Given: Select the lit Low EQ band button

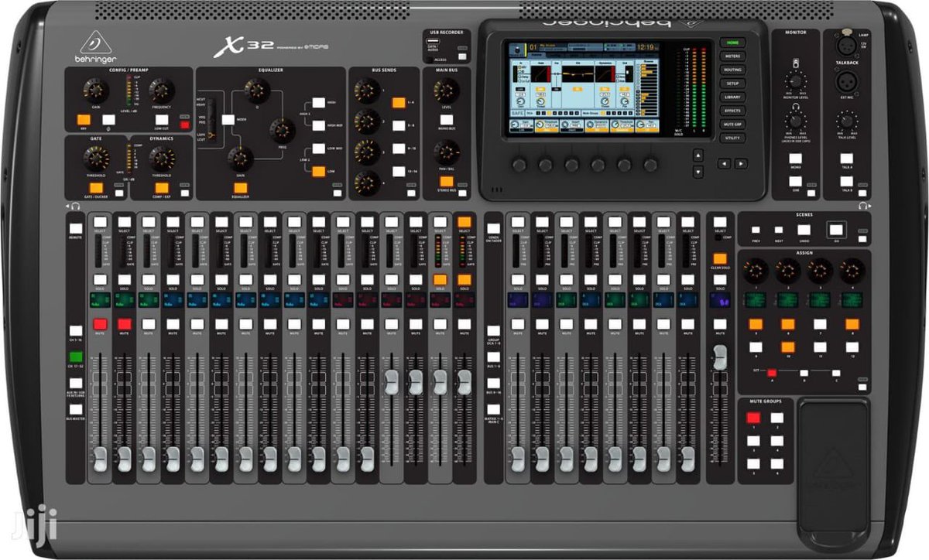Looking at the screenshot, I should click(319, 171).
